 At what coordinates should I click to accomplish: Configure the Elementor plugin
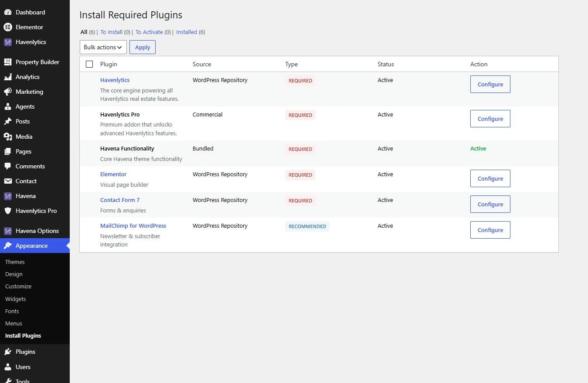(x=490, y=178)
